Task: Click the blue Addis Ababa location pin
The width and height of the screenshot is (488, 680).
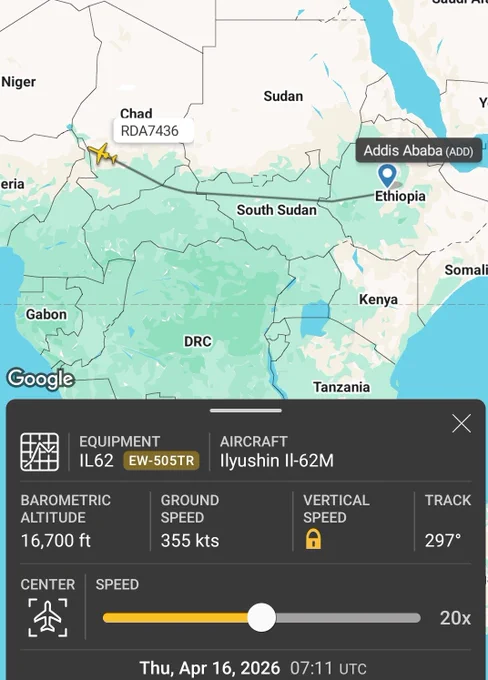Action: [x=387, y=175]
